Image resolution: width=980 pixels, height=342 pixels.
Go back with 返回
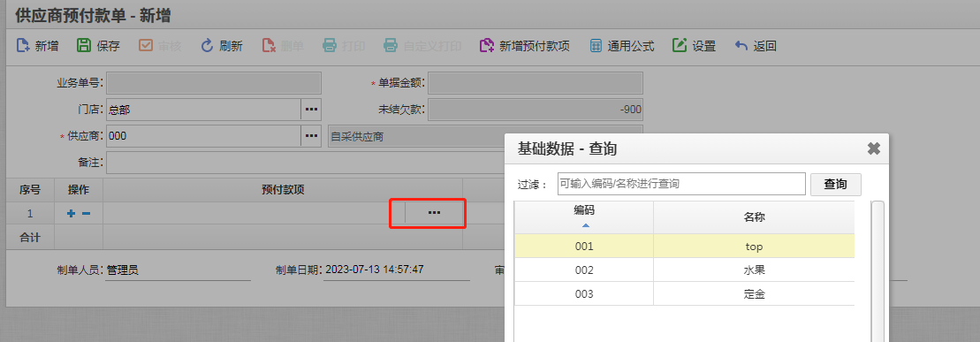click(755, 46)
